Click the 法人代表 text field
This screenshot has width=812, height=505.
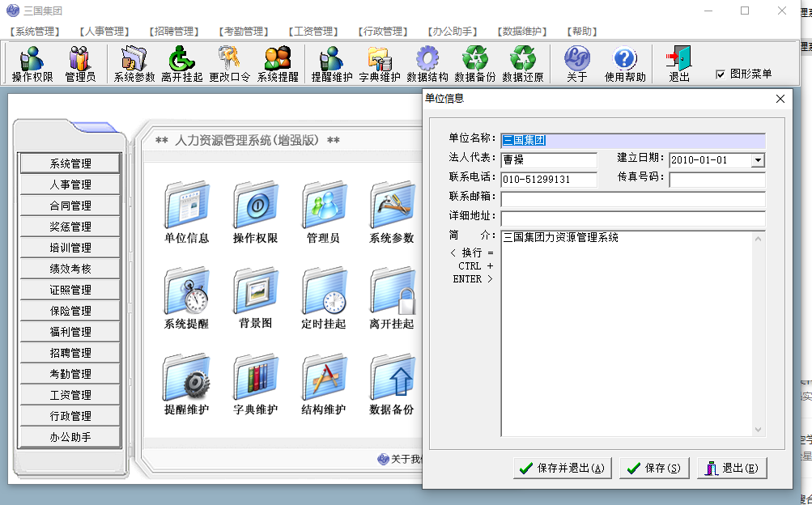tap(549, 160)
